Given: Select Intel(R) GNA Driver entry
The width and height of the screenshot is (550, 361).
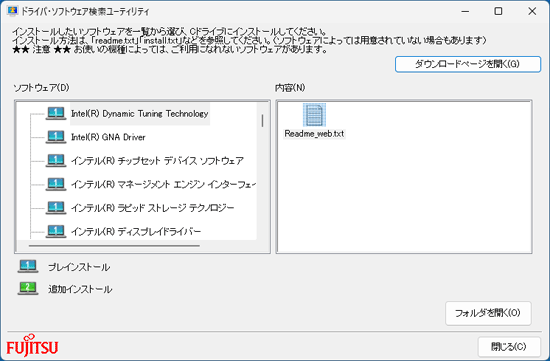Looking at the screenshot, I should pos(108,137).
